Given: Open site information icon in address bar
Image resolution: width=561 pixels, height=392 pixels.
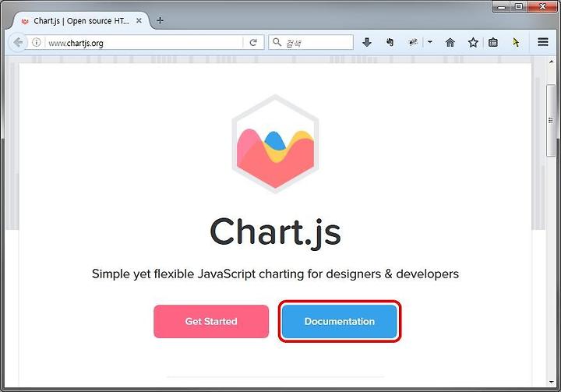Looking at the screenshot, I should 36,43.
